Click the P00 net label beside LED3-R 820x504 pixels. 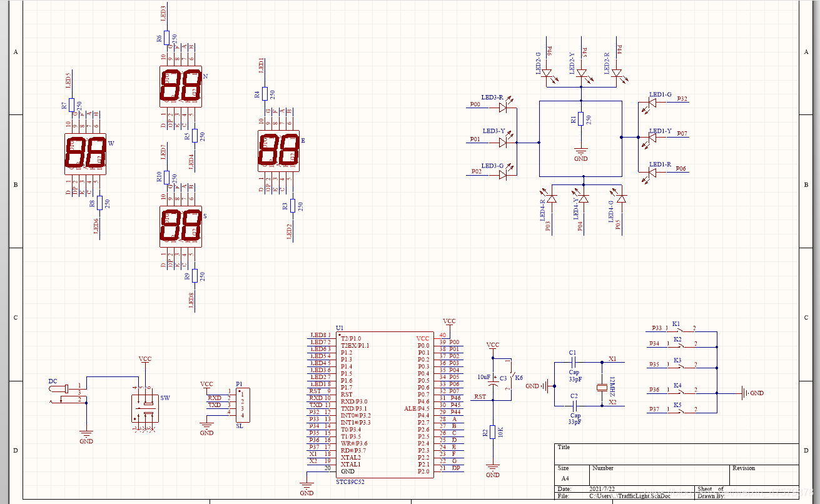click(475, 104)
